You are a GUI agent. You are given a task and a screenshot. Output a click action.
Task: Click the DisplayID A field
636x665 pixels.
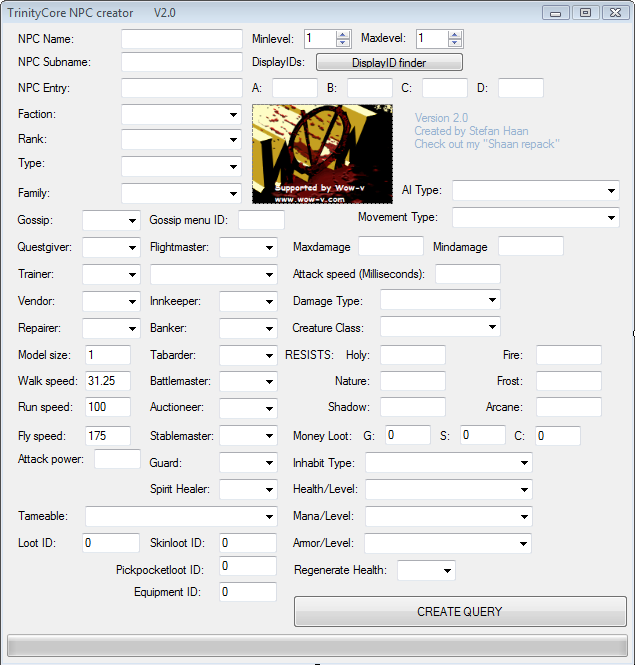295,88
